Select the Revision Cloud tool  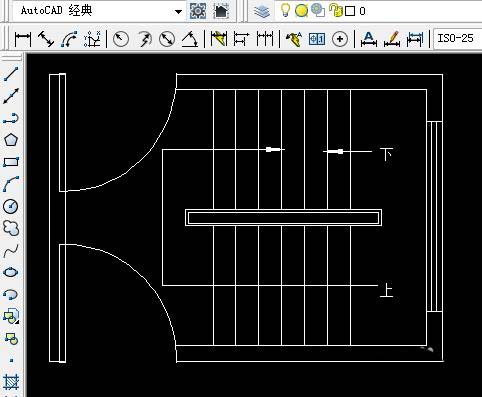click(x=11, y=228)
